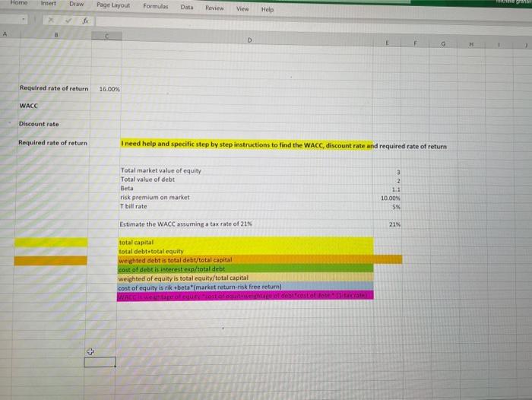This screenshot has height=400, width=532.
Task: Open the Help tab
Action: pos(268,10)
